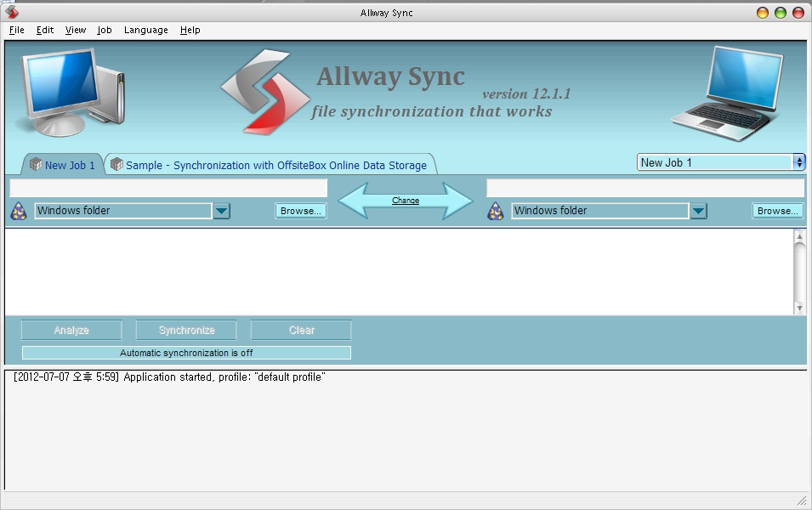The image size is (812, 510).
Task: Click the Allway Sync title bar app icon
Action: click(x=12, y=12)
